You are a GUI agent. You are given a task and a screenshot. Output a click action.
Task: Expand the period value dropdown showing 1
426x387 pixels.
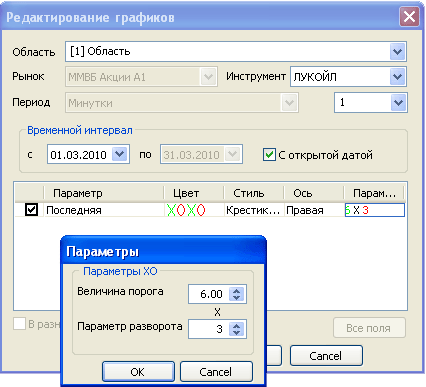(x=398, y=102)
